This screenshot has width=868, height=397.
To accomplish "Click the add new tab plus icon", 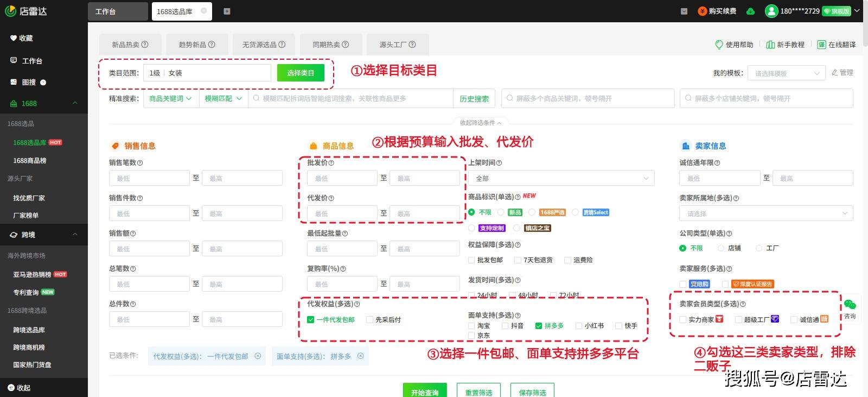I will click(x=227, y=11).
